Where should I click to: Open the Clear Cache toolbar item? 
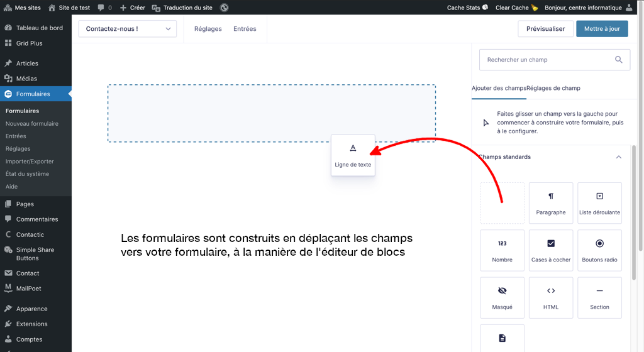(x=516, y=8)
